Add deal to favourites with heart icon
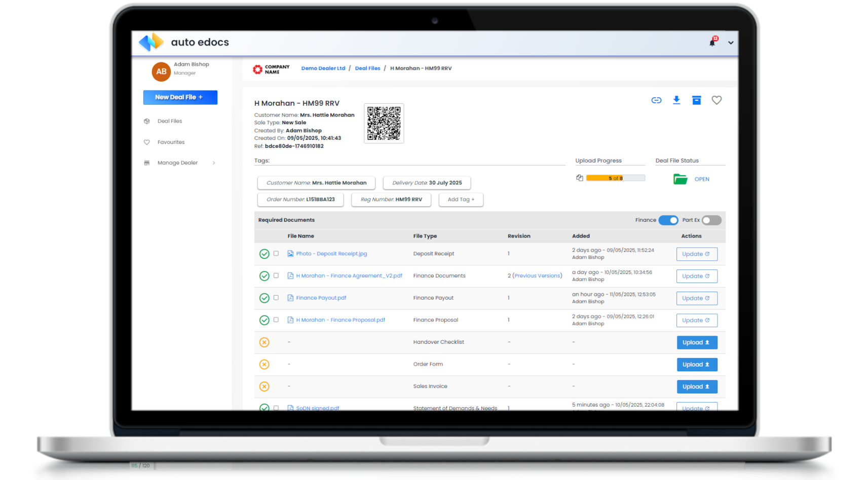Image resolution: width=868 pixels, height=480 pixels. [716, 100]
